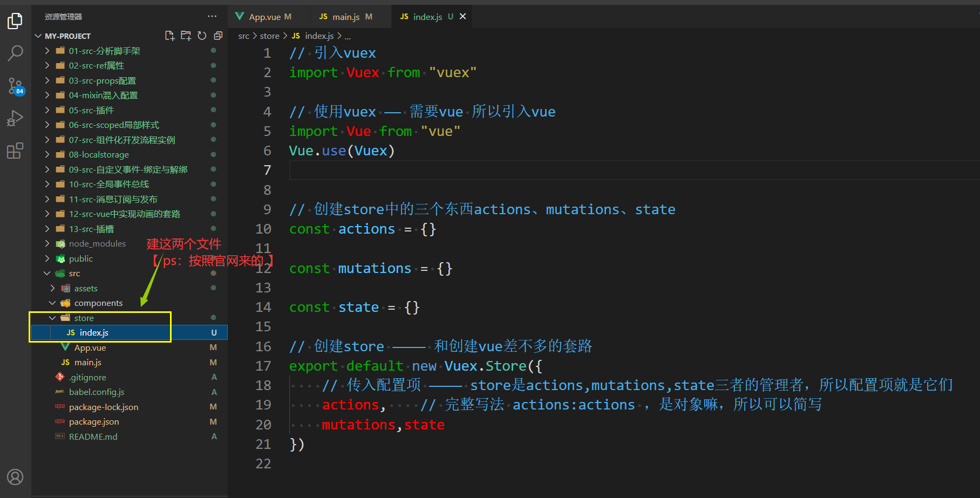This screenshot has height=498, width=980.
Task: Open the babel.config.js file
Action: [130, 392]
